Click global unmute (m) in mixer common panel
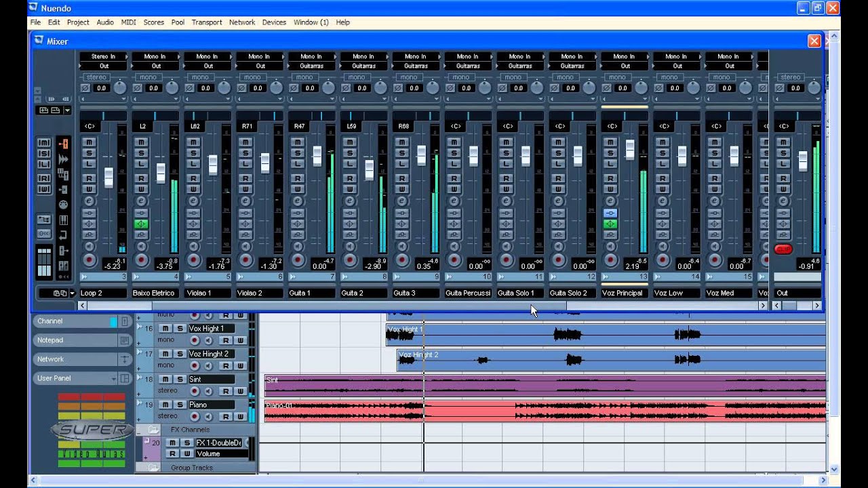 coord(44,143)
